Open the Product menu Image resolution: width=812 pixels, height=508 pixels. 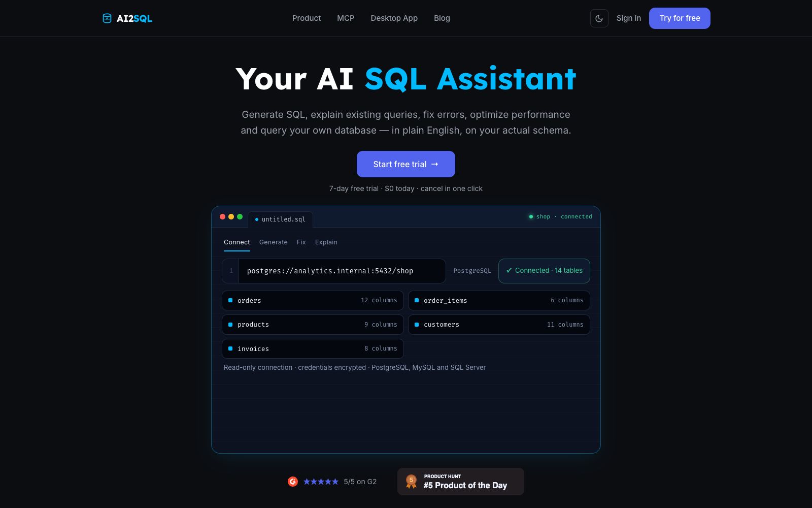tap(307, 18)
